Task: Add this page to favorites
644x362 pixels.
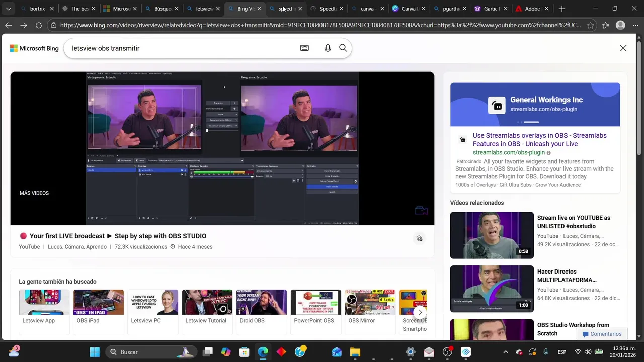Action: tap(591, 25)
